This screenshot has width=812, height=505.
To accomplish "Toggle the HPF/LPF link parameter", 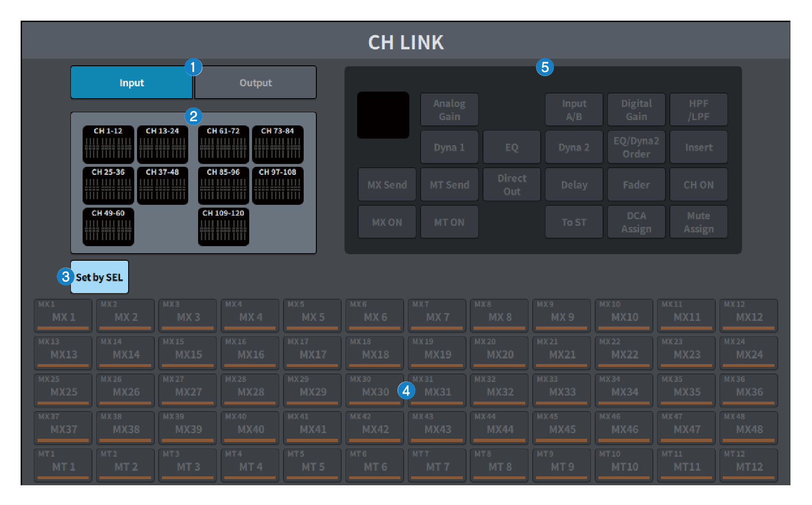I will click(x=698, y=110).
